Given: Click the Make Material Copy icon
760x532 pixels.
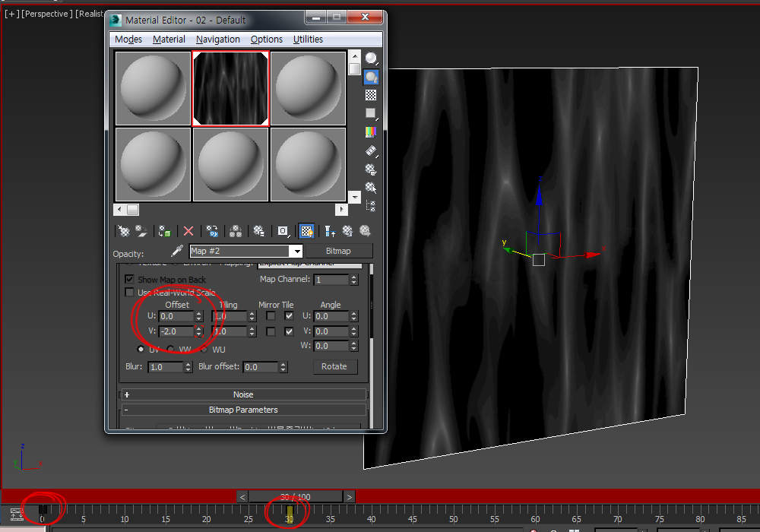Looking at the screenshot, I should point(212,231).
